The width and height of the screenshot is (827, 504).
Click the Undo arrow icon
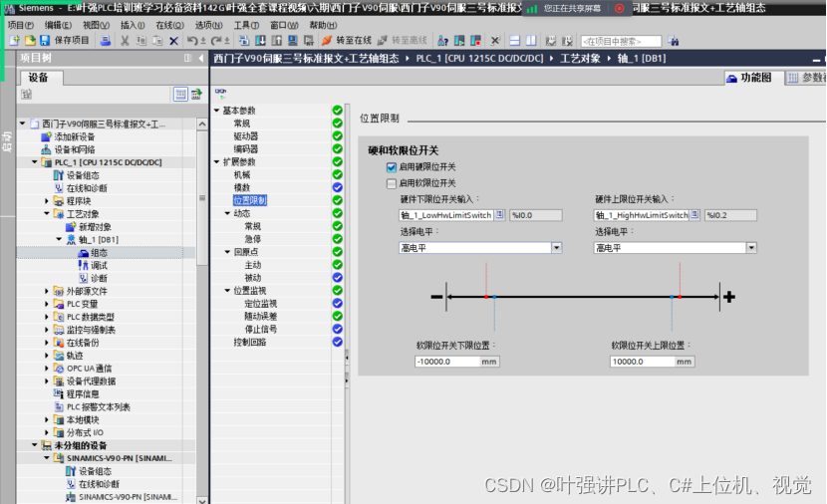(x=192, y=41)
